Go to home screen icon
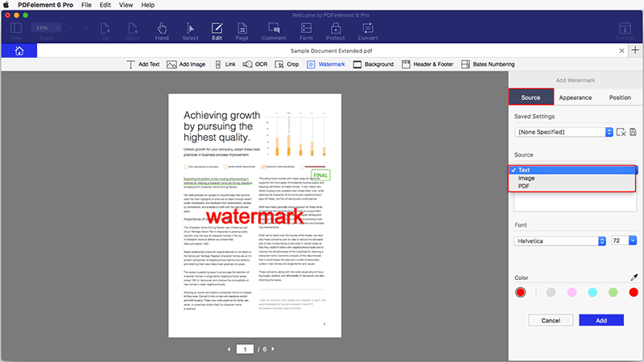The height and width of the screenshot is (362, 644). [x=19, y=51]
